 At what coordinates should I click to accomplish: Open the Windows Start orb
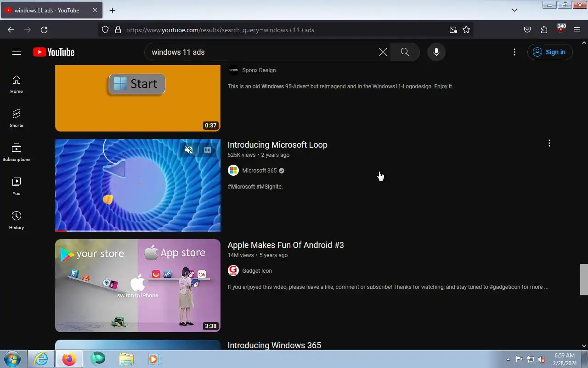coord(12,359)
